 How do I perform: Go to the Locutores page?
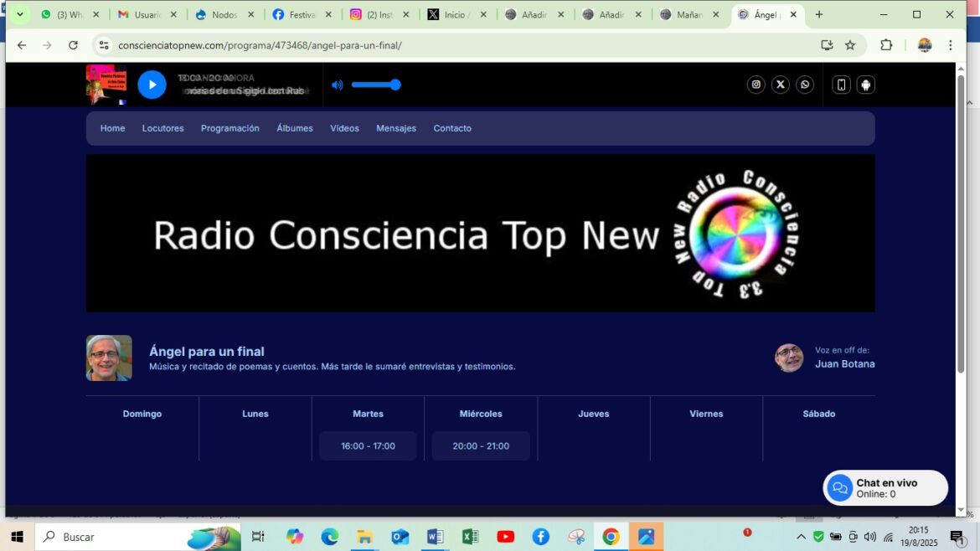coord(162,128)
